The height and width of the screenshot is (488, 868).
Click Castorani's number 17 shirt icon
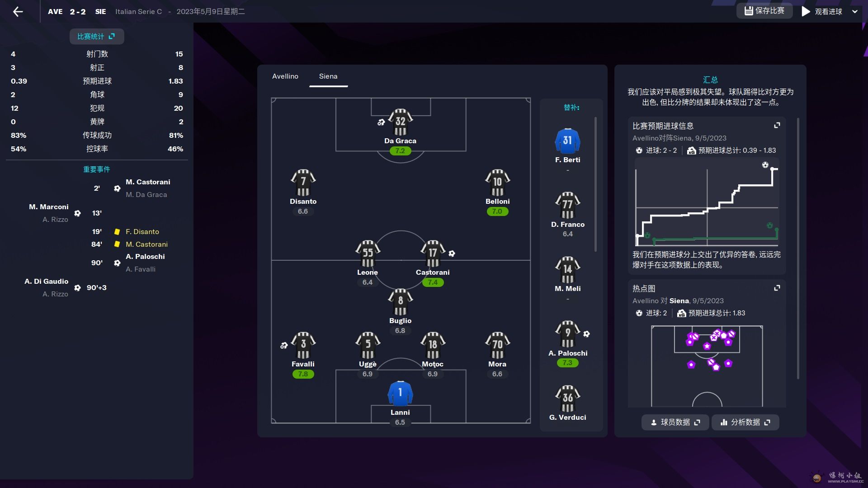[x=433, y=253]
